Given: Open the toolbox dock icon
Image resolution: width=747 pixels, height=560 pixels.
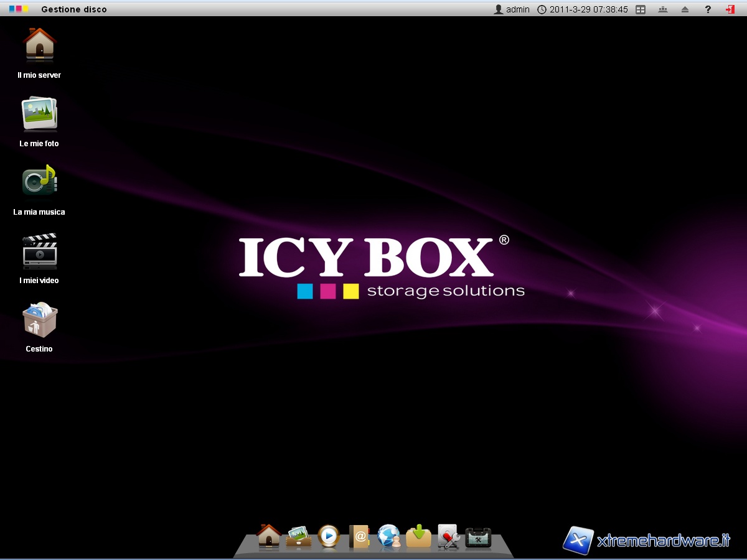Looking at the screenshot, I should (x=478, y=537).
